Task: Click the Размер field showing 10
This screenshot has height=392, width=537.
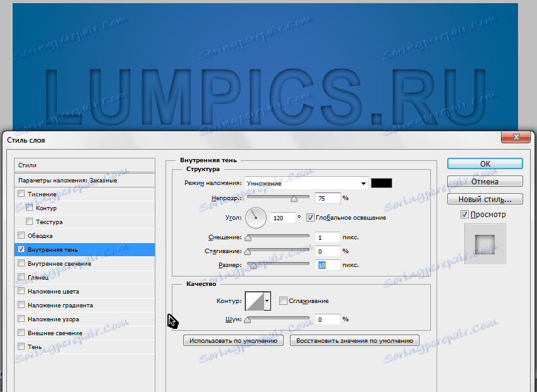Action: click(328, 265)
